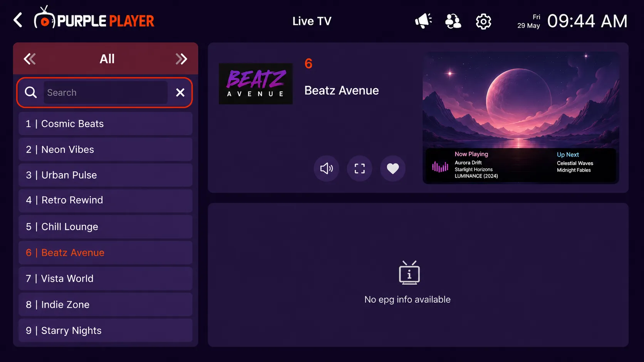The height and width of the screenshot is (362, 644).
Task: Clear the search with the X icon
Action: pyautogui.click(x=180, y=92)
